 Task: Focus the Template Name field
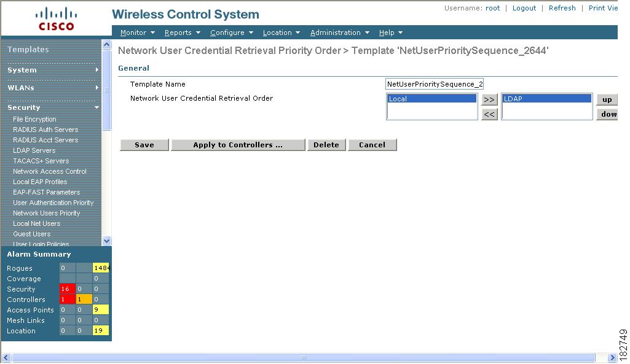click(435, 84)
